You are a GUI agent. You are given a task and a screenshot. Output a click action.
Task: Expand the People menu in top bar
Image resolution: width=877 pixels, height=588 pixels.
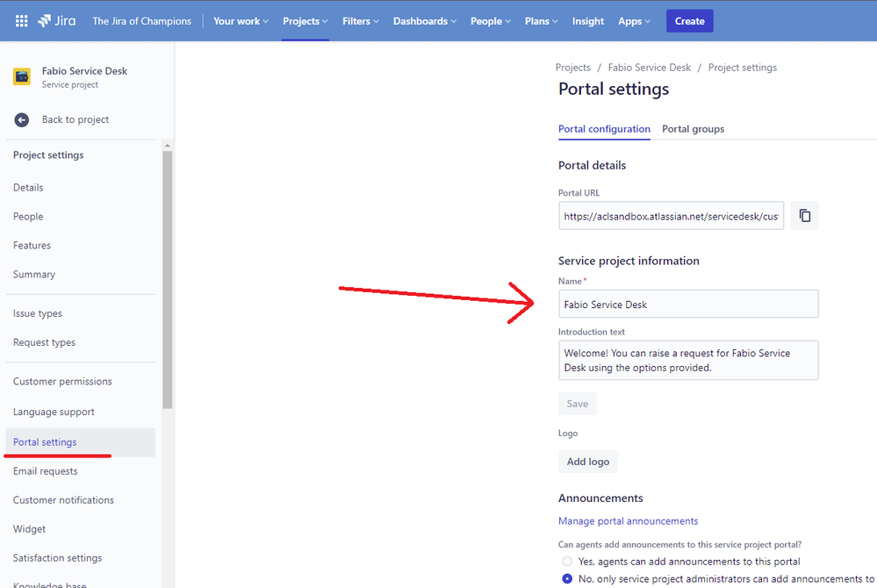[x=490, y=21]
